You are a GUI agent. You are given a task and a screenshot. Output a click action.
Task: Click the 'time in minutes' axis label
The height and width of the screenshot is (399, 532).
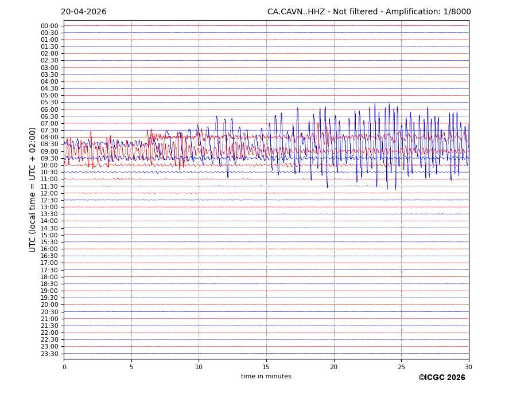[266, 377]
